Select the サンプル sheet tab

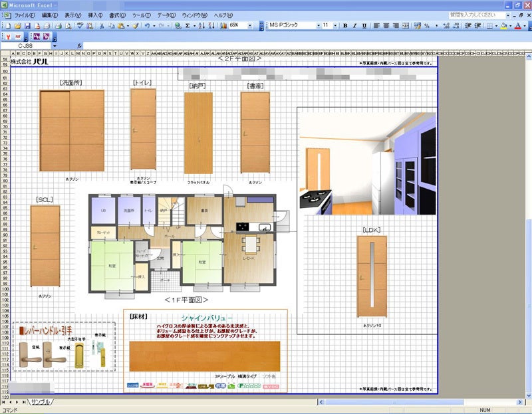(41, 402)
